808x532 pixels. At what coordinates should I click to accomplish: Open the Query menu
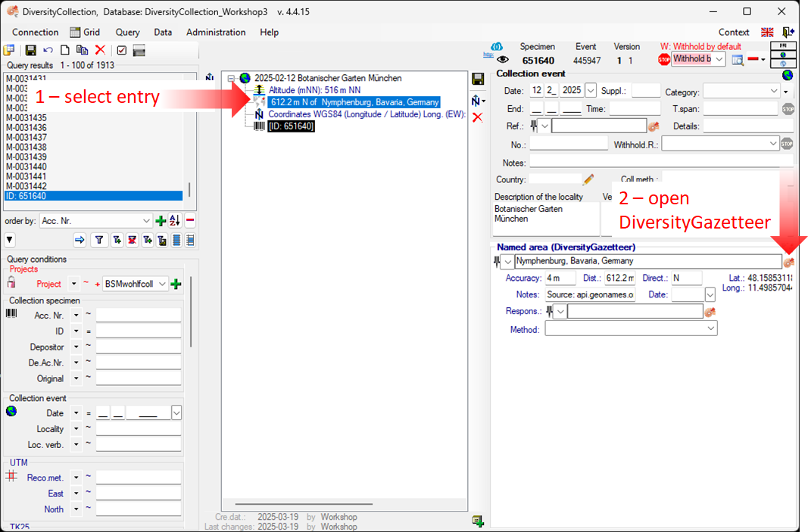[x=127, y=32]
